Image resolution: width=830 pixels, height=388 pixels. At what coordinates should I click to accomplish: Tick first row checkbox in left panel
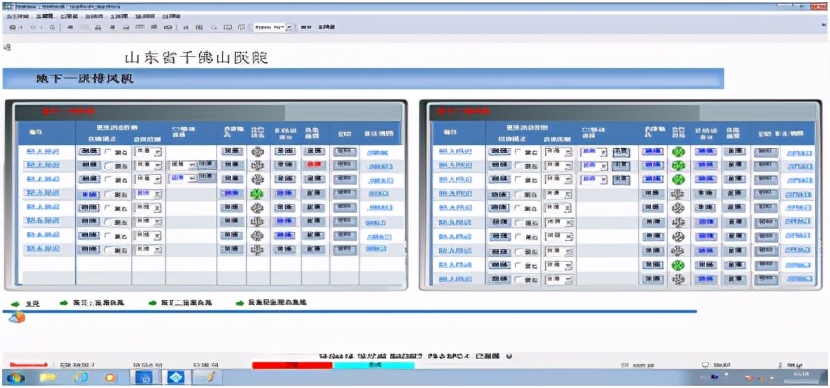(x=109, y=152)
